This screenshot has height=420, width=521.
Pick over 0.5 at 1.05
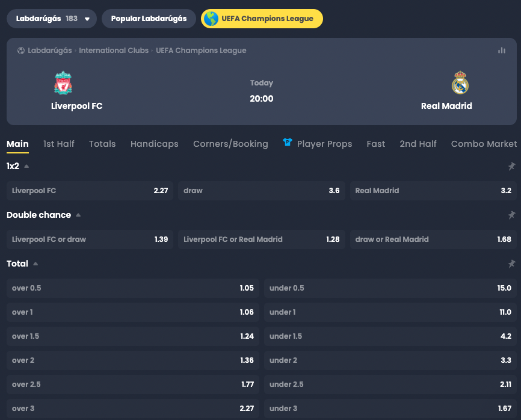coord(133,288)
